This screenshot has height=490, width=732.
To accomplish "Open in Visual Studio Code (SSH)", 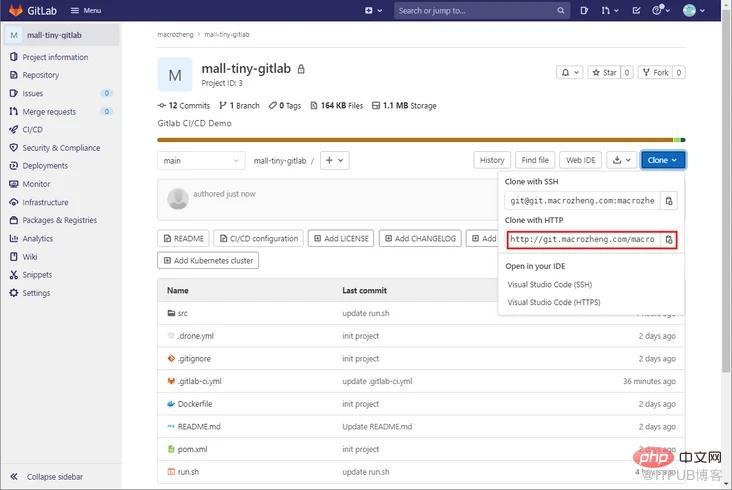I will (549, 284).
